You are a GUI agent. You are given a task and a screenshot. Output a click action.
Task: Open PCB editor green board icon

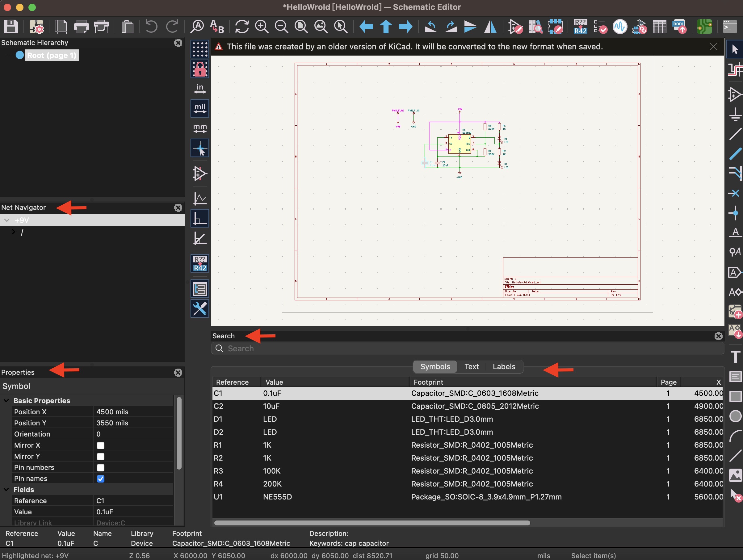704,27
